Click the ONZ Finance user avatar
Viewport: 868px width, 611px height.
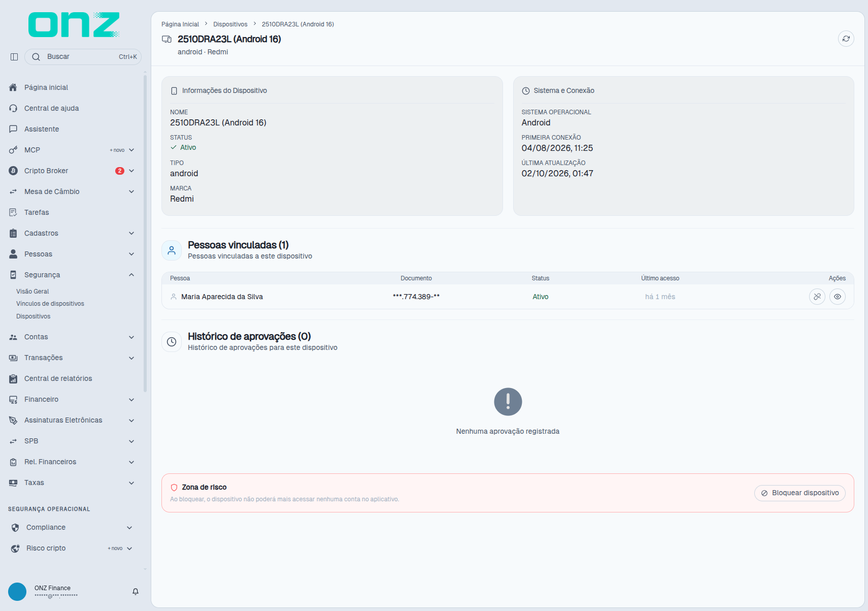tap(17, 592)
